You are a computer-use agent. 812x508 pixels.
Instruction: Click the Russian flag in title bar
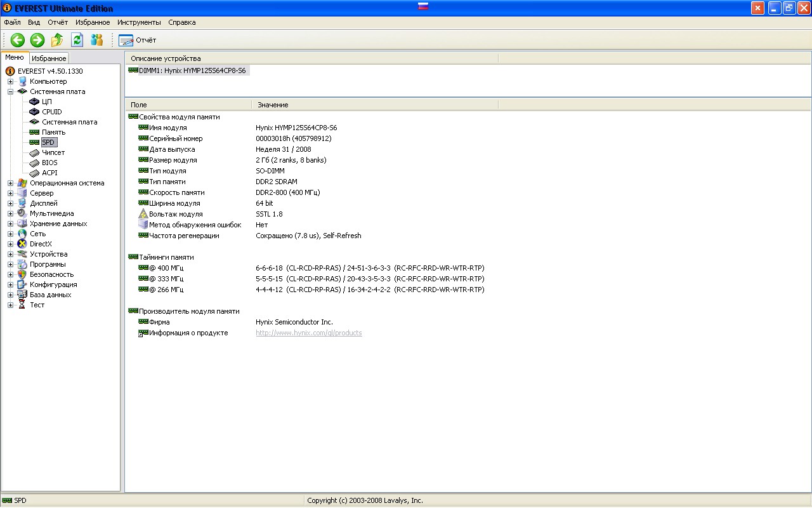point(423,7)
